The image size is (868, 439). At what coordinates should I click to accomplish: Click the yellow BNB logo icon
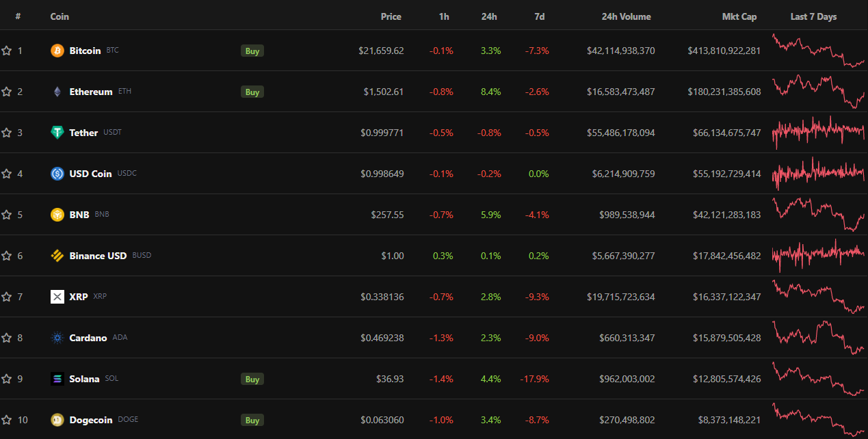pos(57,215)
